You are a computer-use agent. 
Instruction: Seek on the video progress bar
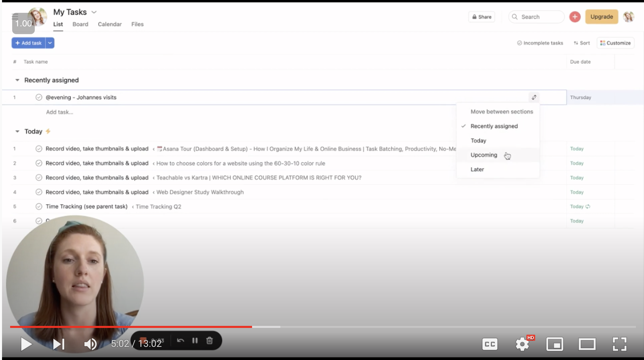tap(323, 327)
